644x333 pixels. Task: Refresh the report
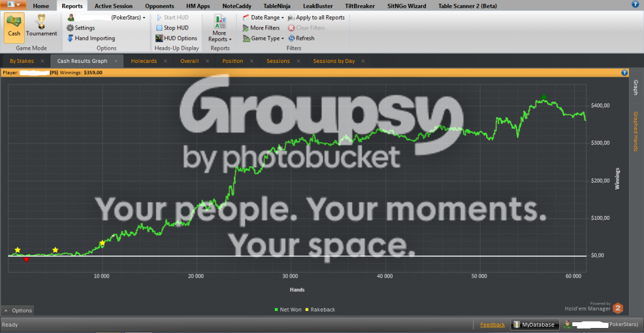[301, 38]
